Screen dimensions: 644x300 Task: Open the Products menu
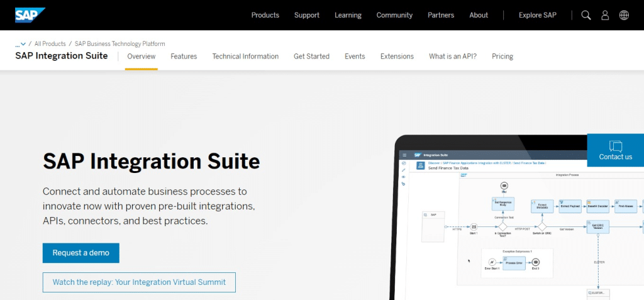265,15
